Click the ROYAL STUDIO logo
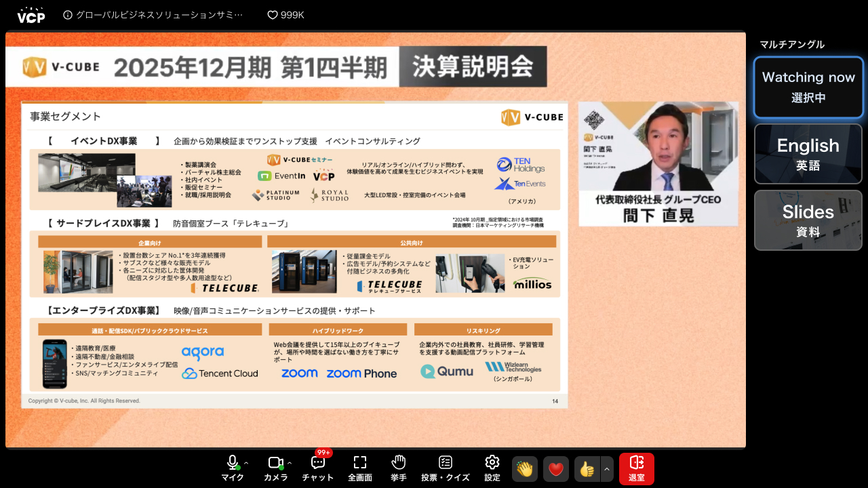The width and height of the screenshot is (868, 488). coord(330,195)
